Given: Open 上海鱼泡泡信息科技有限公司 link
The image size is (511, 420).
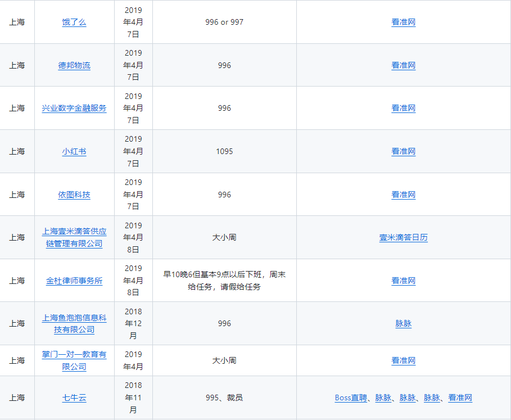Looking at the screenshot, I should coord(74,323).
